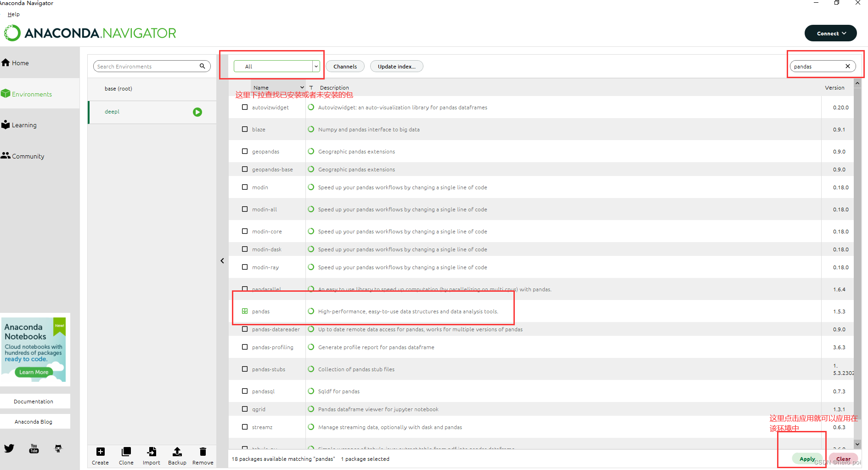Click the status icon for streamz

pyautogui.click(x=311, y=427)
